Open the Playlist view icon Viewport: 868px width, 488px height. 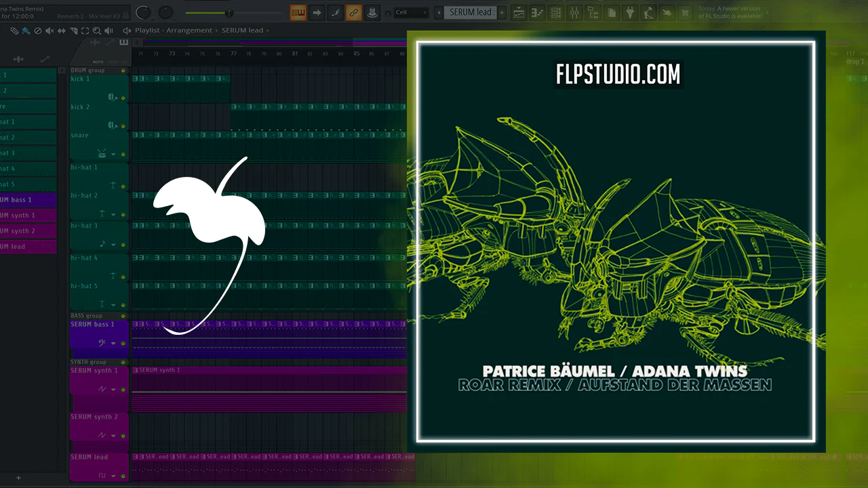point(519,12)
